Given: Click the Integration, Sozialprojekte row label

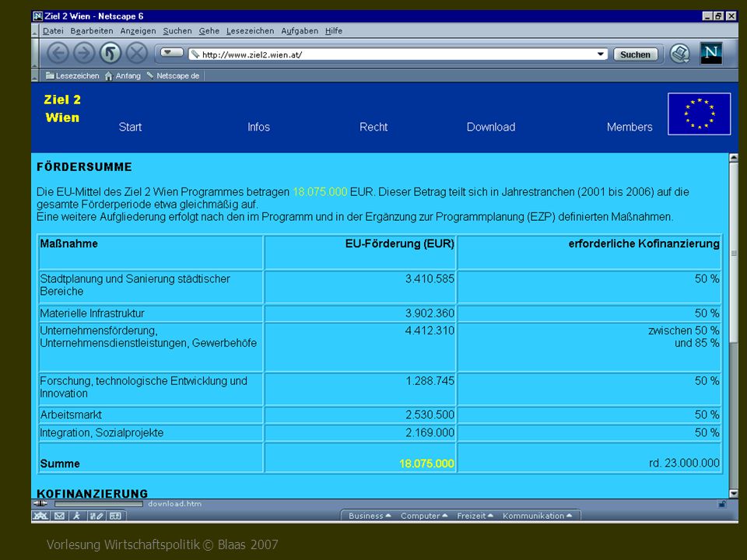Looking at the screenshot, I should [x=101, y=433].
